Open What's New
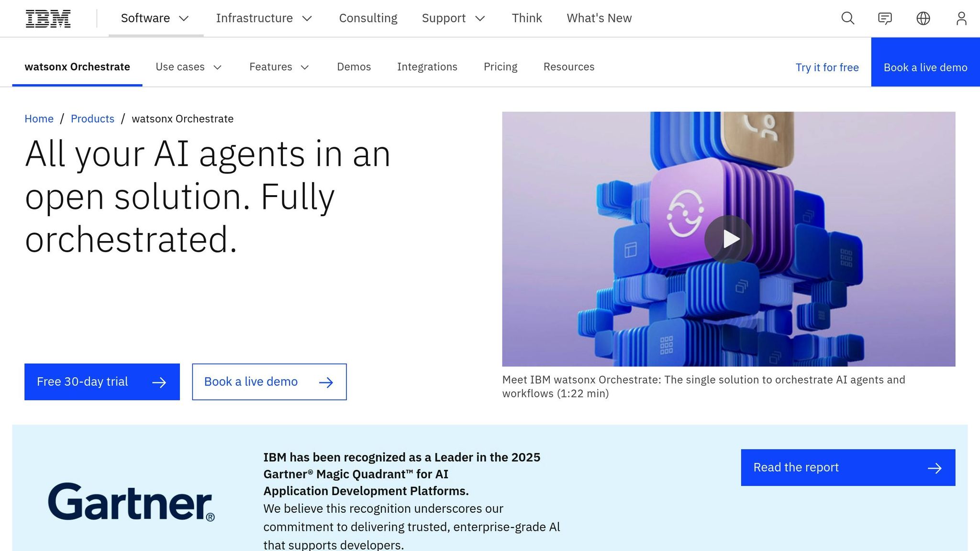980x551 pixels. pos(599,18)
